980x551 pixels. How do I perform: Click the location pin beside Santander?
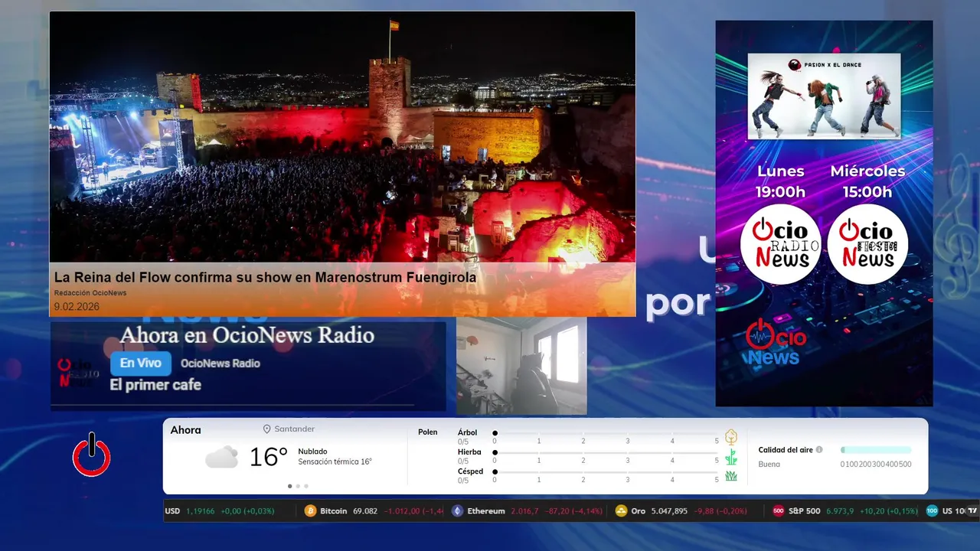267,429
